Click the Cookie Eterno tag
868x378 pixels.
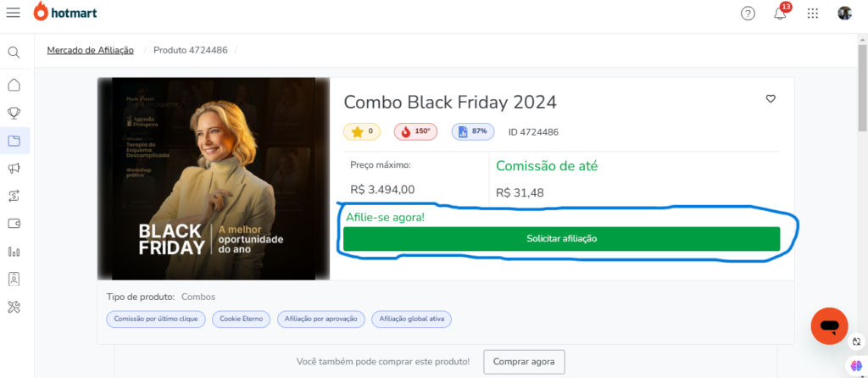[x=242, y=320]
